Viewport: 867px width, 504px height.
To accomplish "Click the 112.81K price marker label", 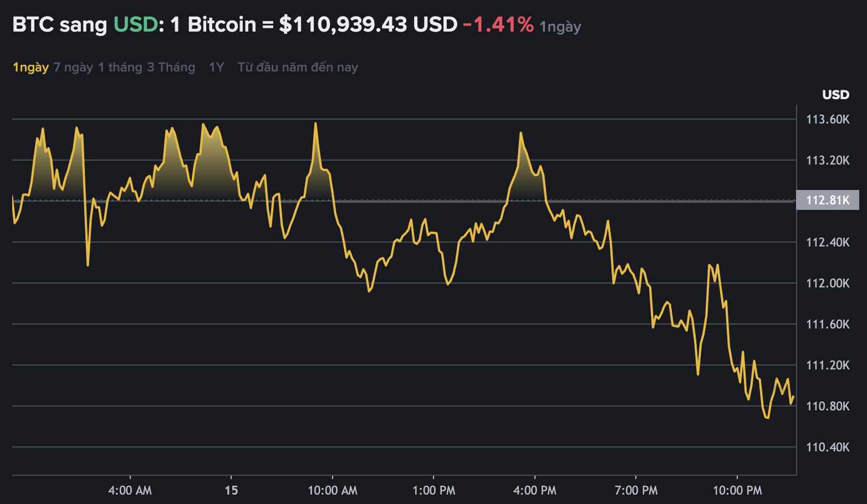I will pos(827,200).
